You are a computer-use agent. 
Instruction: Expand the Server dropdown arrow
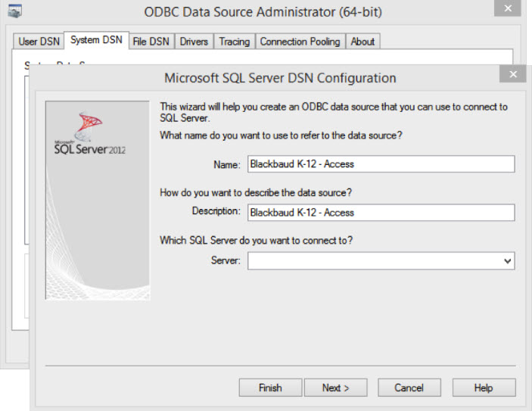click(x=508, y=261)
